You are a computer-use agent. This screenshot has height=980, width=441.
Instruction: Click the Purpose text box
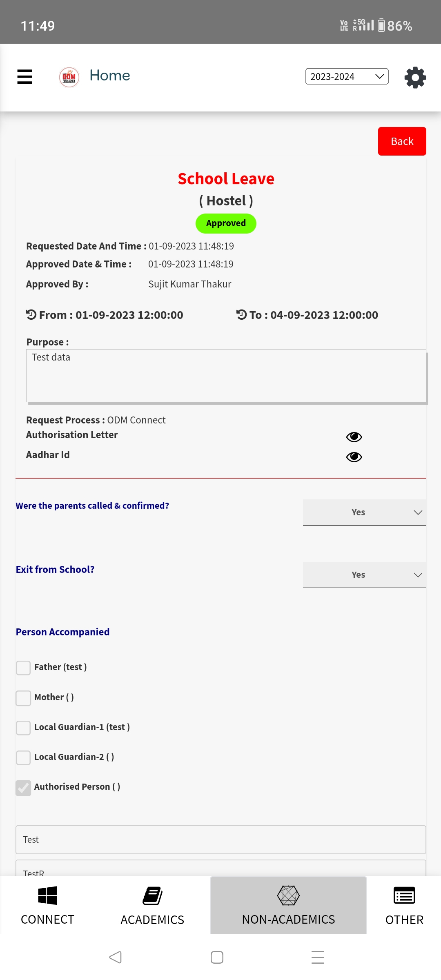click(x=226, y=376)
